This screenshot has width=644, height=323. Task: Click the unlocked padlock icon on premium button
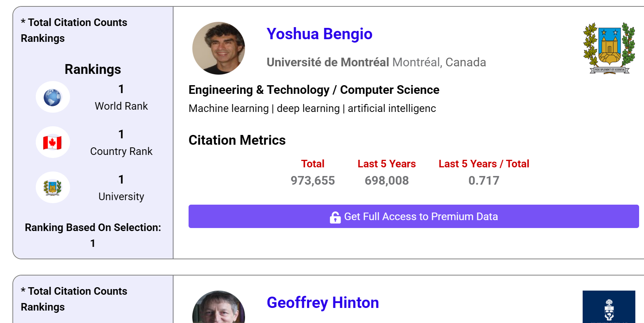tap(335, 217)
